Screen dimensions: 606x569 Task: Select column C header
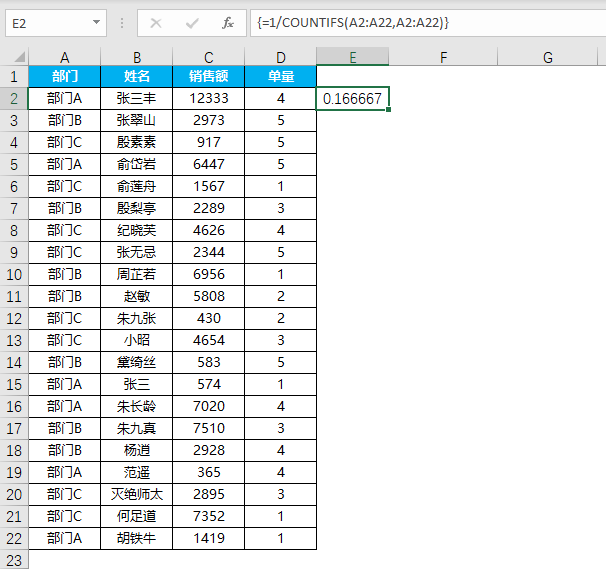tap(209, 57)
